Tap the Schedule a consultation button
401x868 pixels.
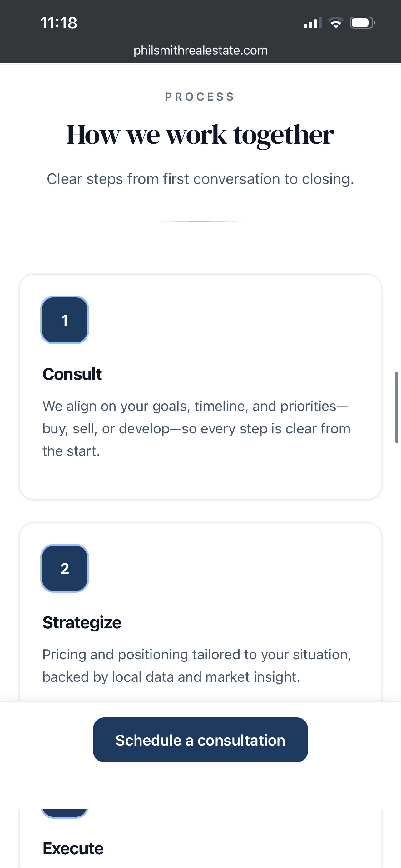coord(200,740)
